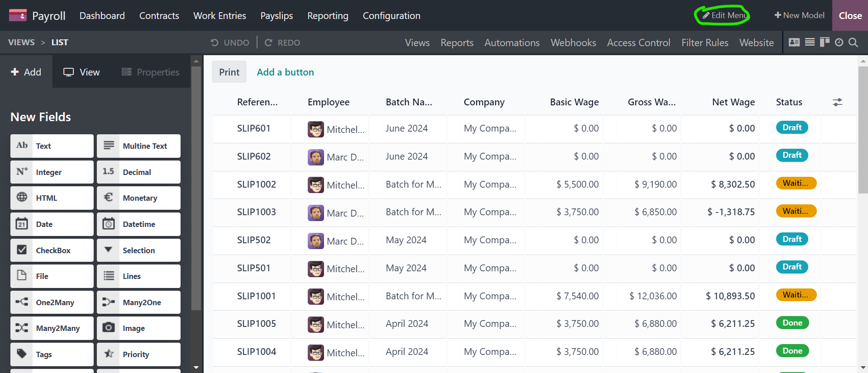Select the Datetime field component
The image size is (868, 373).
[x=138, y=224]
